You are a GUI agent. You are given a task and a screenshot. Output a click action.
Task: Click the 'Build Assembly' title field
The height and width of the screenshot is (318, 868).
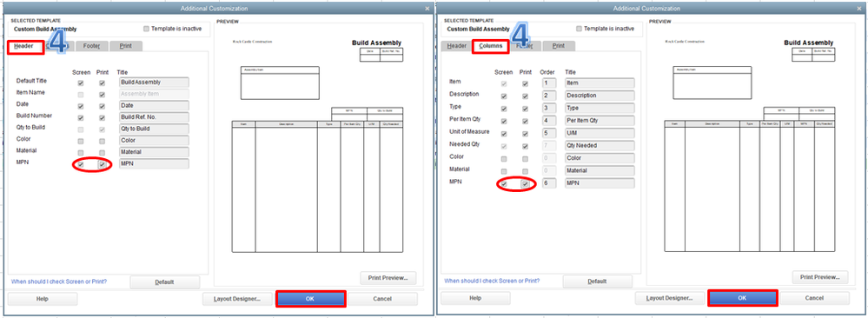pyautogui.click(x=154, y=82)
